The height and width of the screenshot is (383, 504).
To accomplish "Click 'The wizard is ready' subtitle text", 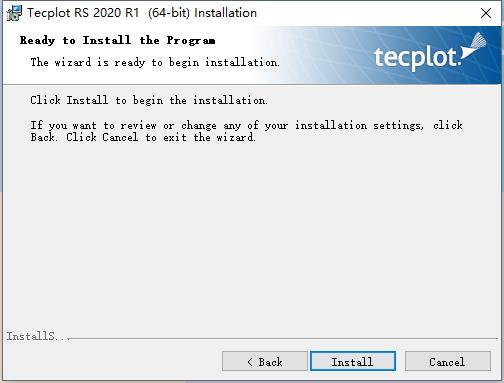I will point(155,62).
